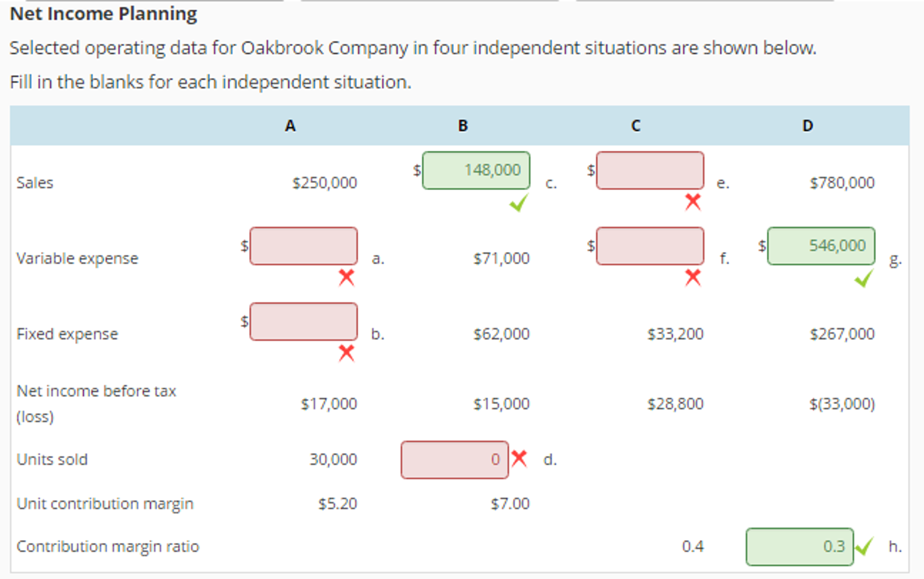Select the Fixed expense field in column A
924x579 pixels.
pyautogui.click(x=303, y=322)
